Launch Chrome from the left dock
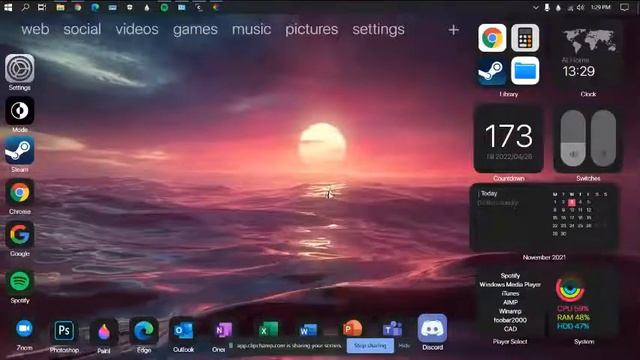Viewport: 640px width, 360px height. [20, 192]
